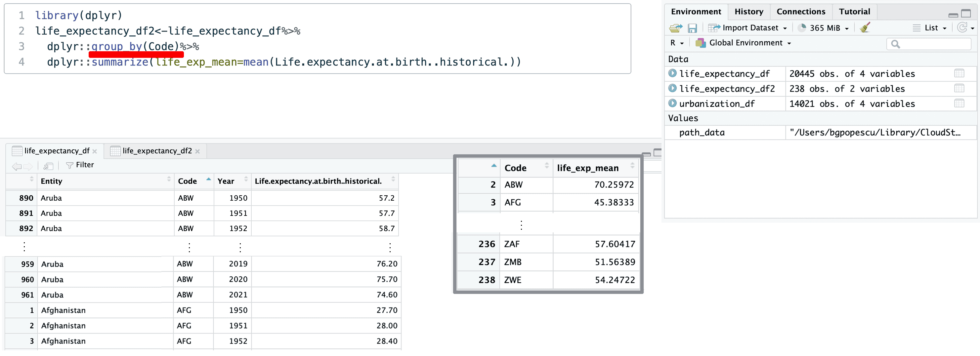Open urbanization_df in the data viewer grid icon
Screen dimensions: 980x356
(x=959, y=103)
